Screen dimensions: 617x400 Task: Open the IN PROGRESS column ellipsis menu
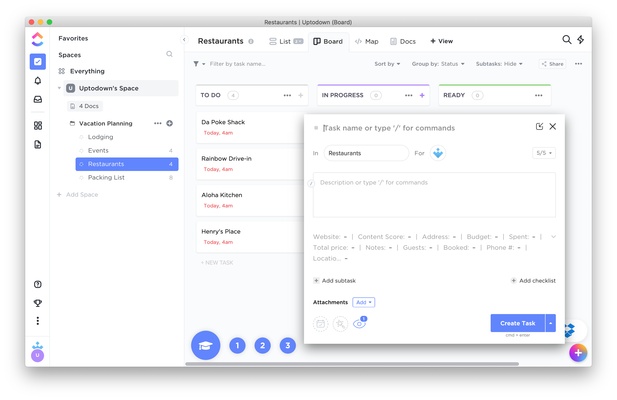[x=409, y=95]
